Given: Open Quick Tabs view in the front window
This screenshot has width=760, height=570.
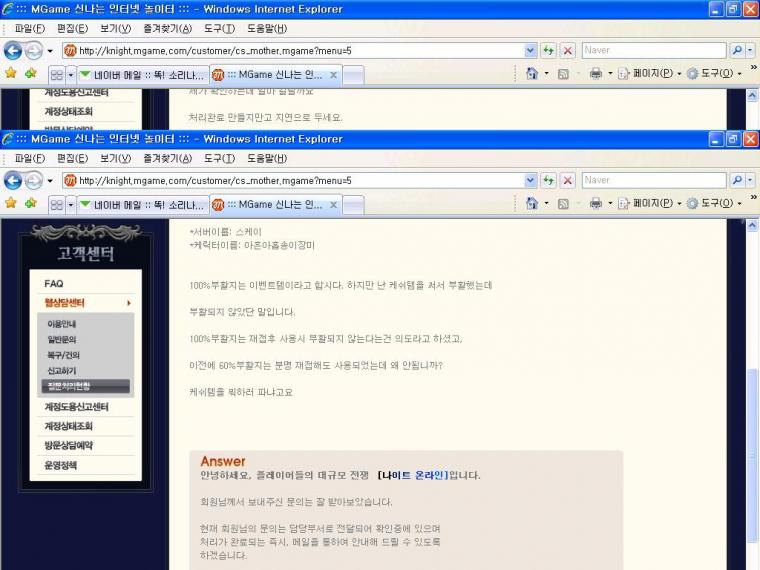Looking at the screenshot, I should [57, 205].
